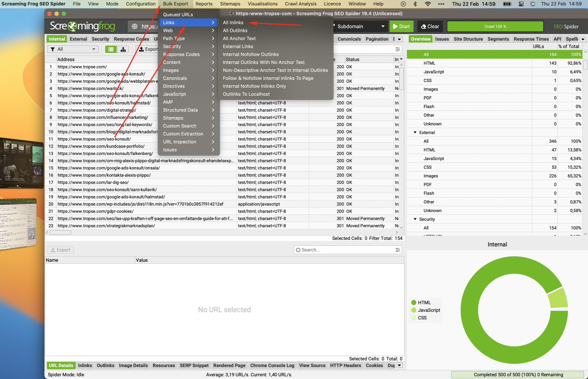Viewport: 588px width, 379px height.
Task: Click the search options icon in lower Search box
Action: coord(397,250)
